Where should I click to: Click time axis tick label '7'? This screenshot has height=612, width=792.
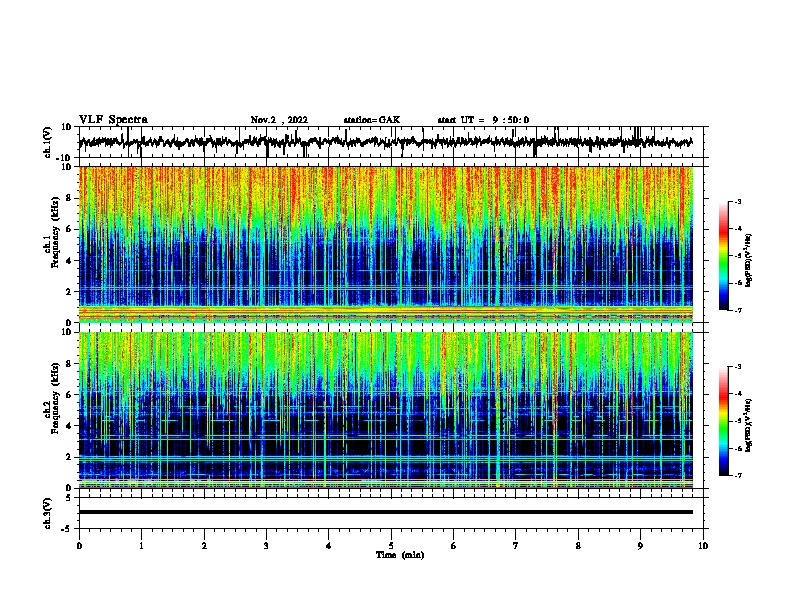[516, 545]
